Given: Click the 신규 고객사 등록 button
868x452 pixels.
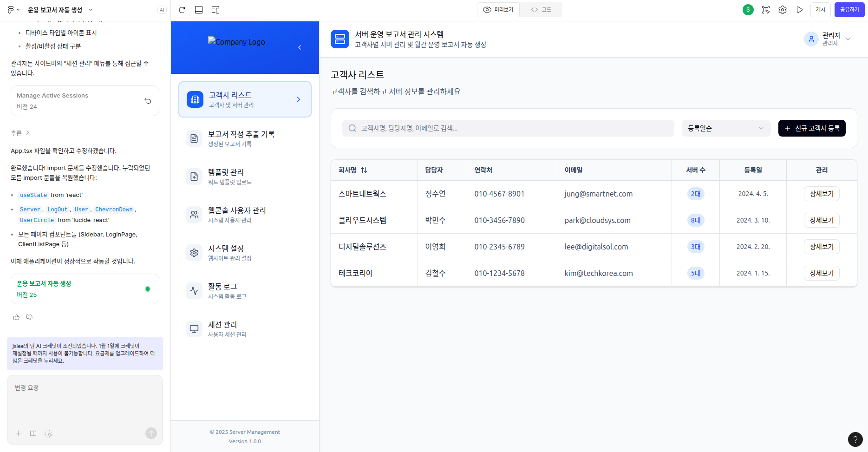Looking at the screenshot, I should pyautogui.click(x=811, y=128).
